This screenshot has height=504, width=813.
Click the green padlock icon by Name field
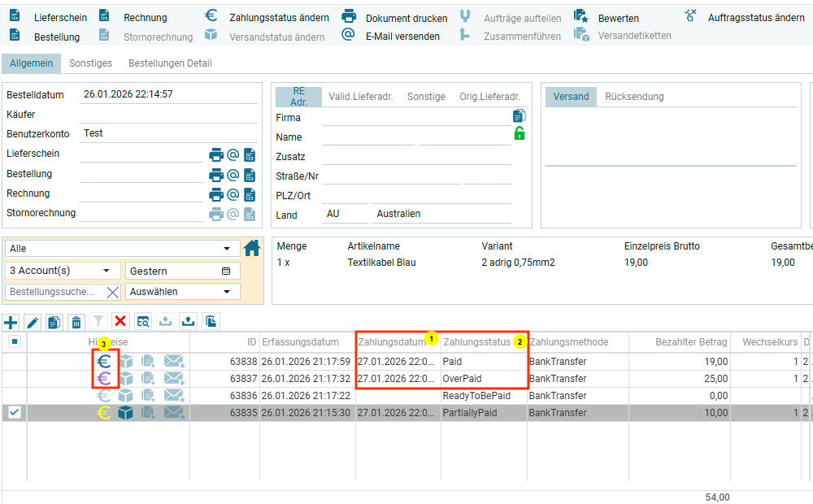pyautogui.click(x=519, y=134)
